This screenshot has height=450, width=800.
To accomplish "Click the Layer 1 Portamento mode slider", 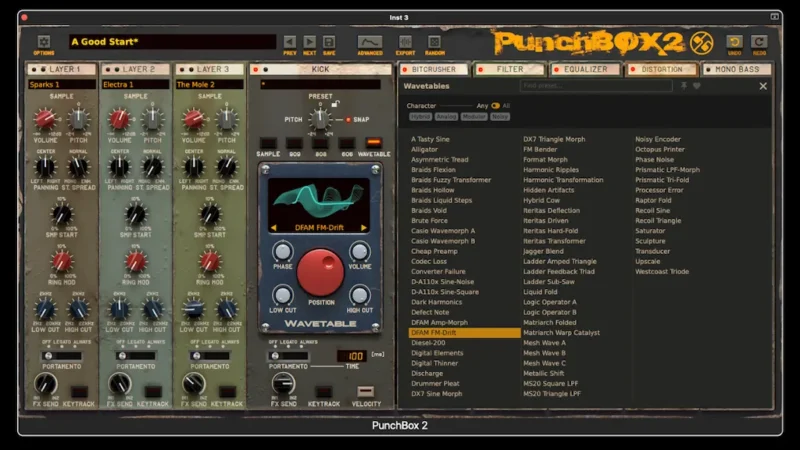I will (x=62, y=356).
